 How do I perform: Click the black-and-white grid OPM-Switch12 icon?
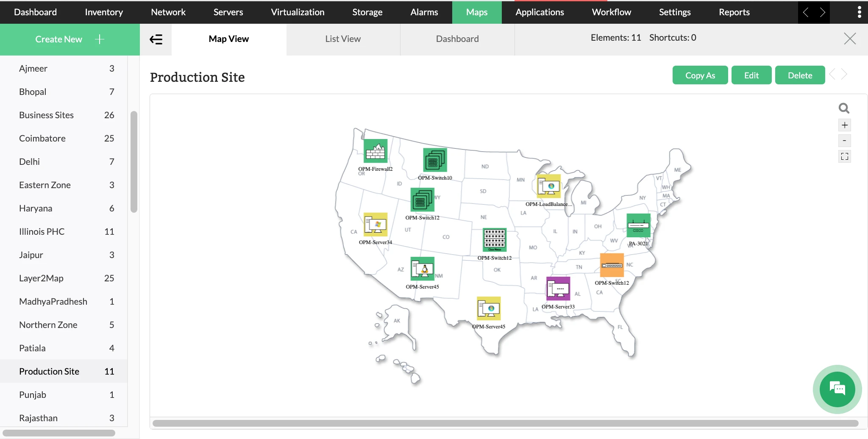(495, 240)
